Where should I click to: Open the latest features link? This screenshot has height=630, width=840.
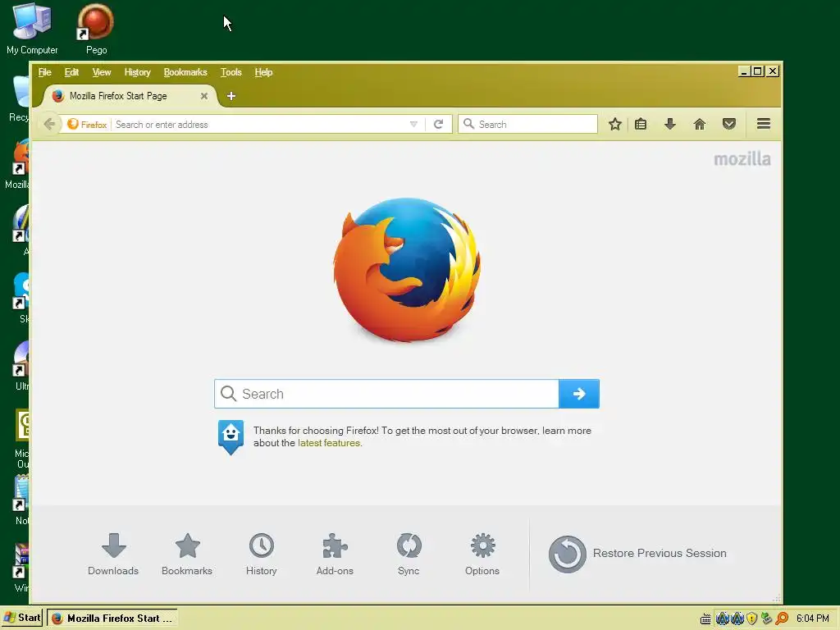pyautogui.click(x=329, y=443)
